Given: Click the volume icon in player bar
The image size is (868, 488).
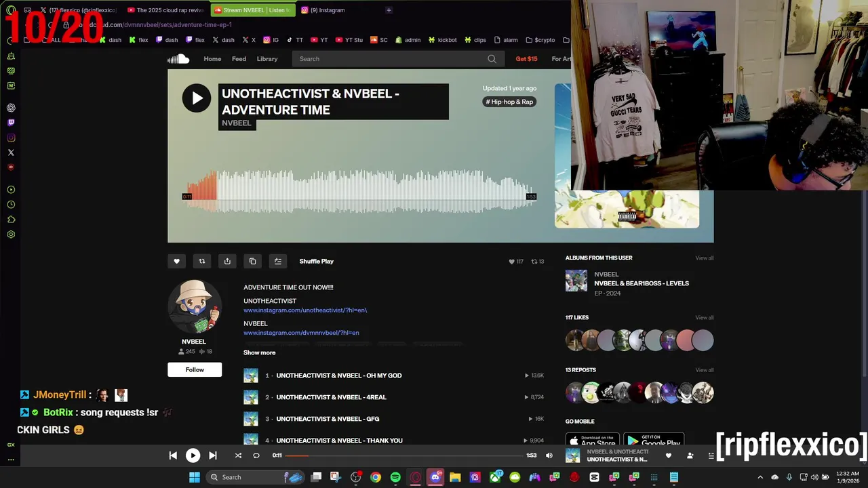Looking at the screenshot, I should coord(549,455).
